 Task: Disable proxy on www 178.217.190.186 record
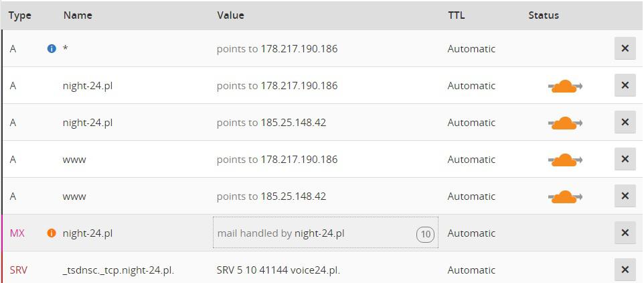pyautogui.click(x=565, y=160)
